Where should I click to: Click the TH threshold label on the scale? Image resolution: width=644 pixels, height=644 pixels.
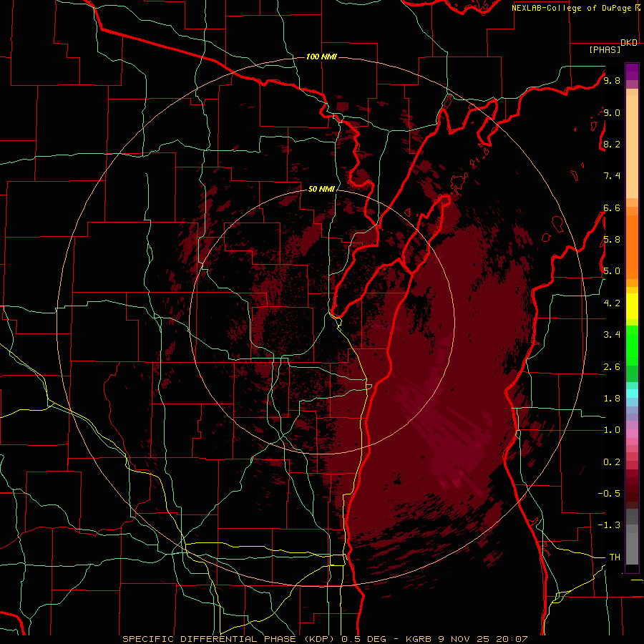click(x=615, y=557)
